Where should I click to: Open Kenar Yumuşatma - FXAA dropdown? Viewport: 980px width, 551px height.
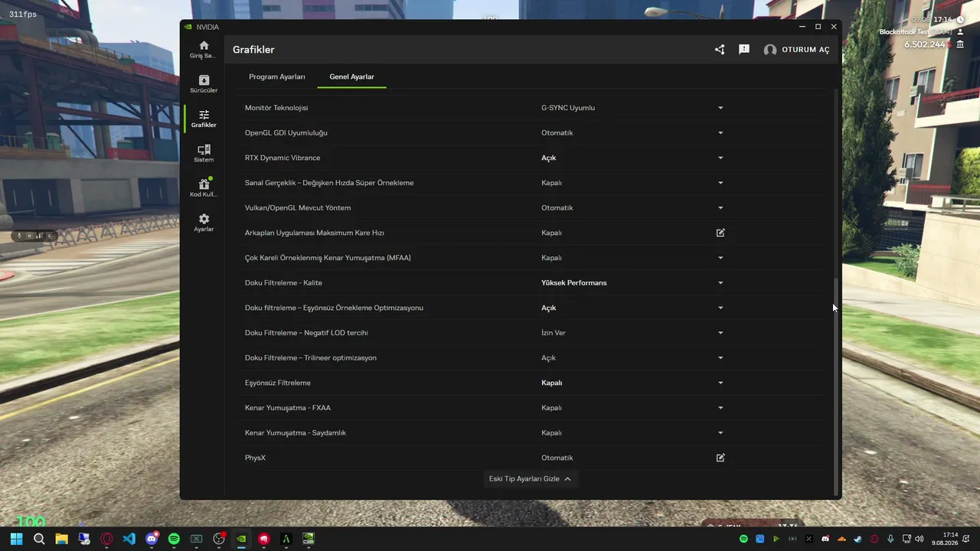coord(720,408)
